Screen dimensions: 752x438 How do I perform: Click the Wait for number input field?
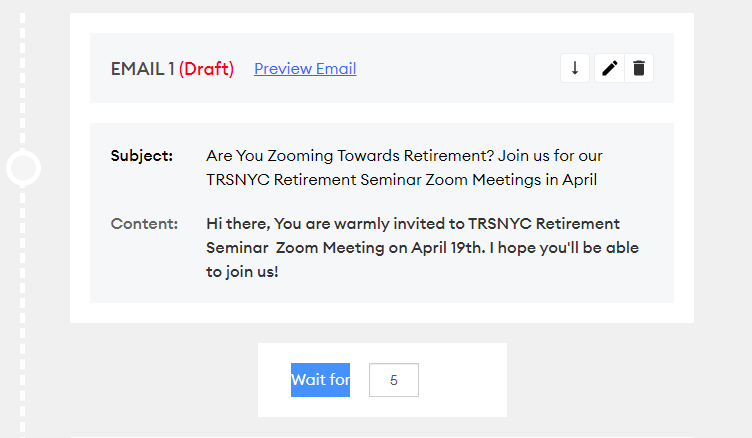point(393,380)
